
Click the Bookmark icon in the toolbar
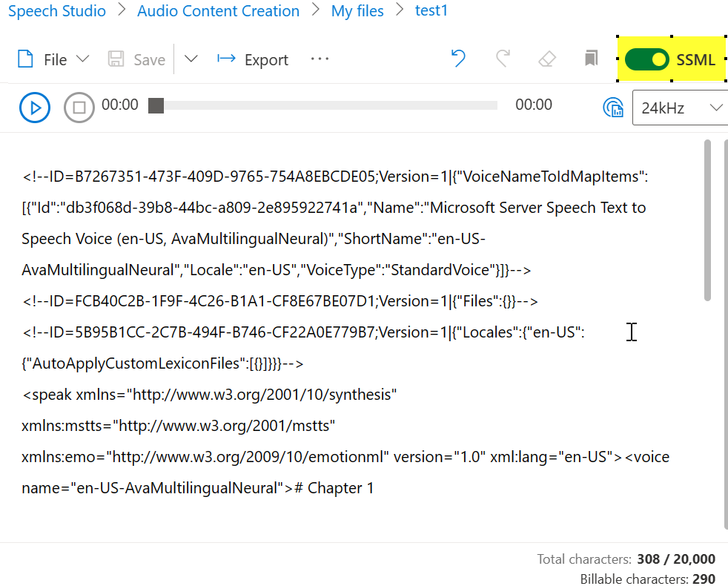click(x=590, y=59)
